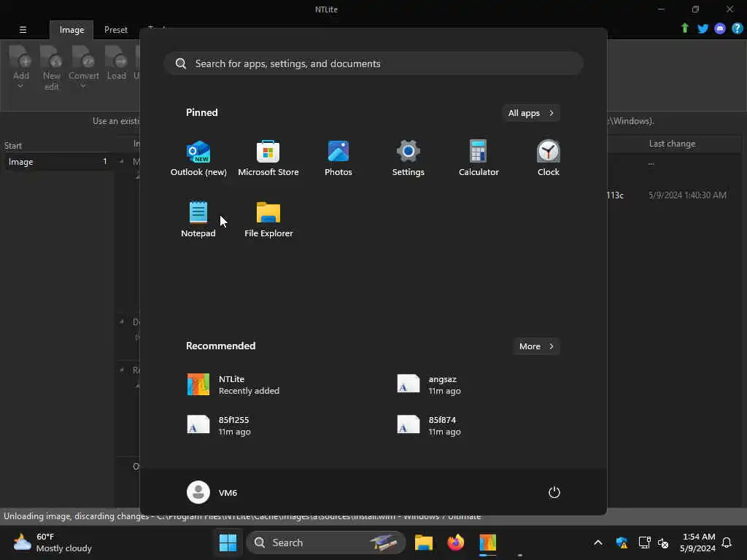The image size is (747, 560).
Task: Launch Microsoft Store from pinned apps
Action: click(268, 159)
